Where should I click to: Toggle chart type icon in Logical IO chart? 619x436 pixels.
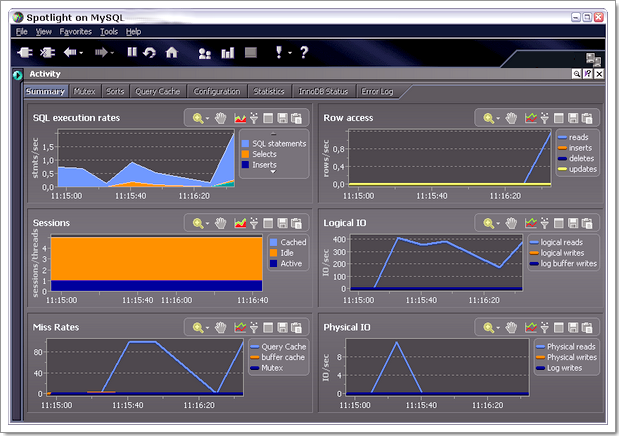531,223
